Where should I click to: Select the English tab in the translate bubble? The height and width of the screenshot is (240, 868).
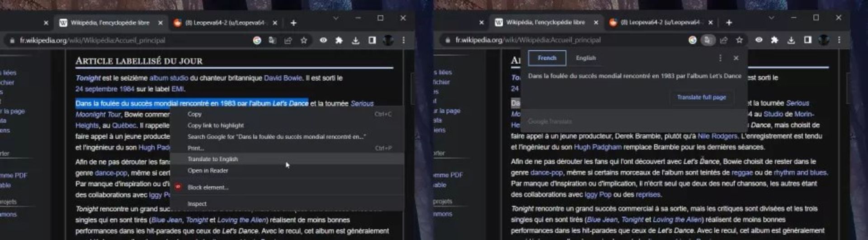point(586,58)
